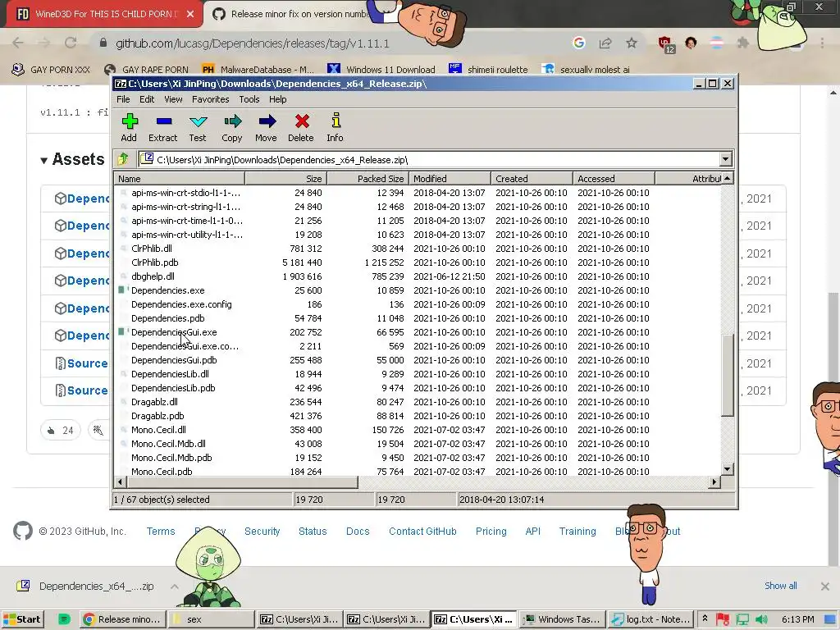Open the Favorites menu

[211, 99]
